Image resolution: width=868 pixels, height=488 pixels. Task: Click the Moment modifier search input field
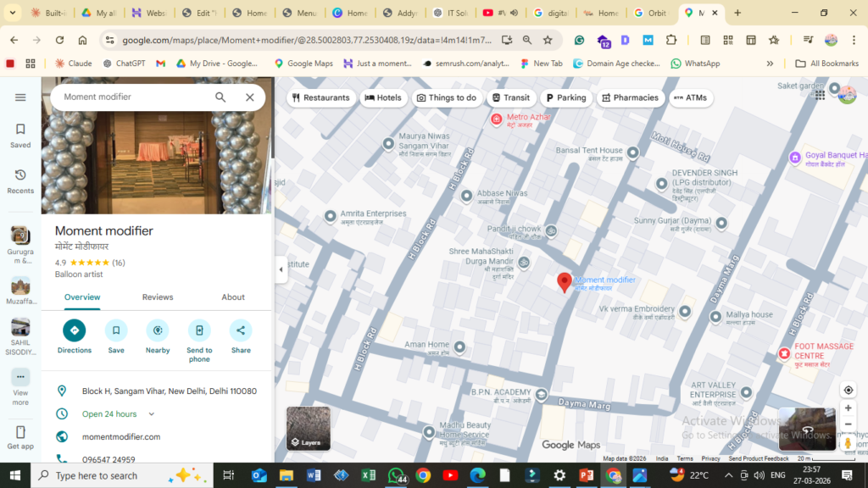coord(131,97)
